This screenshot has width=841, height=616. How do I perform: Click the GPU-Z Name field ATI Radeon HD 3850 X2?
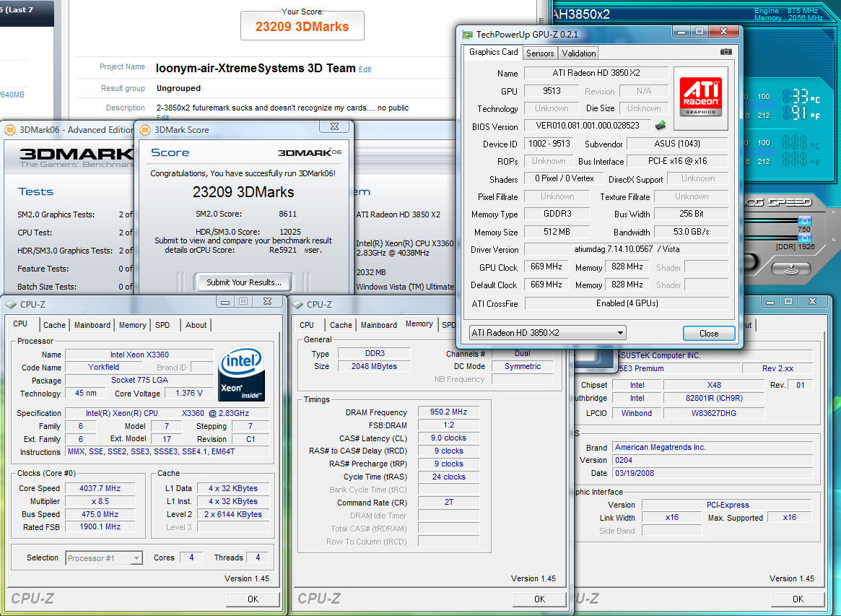pyautogui.click(x=596, y=73)
